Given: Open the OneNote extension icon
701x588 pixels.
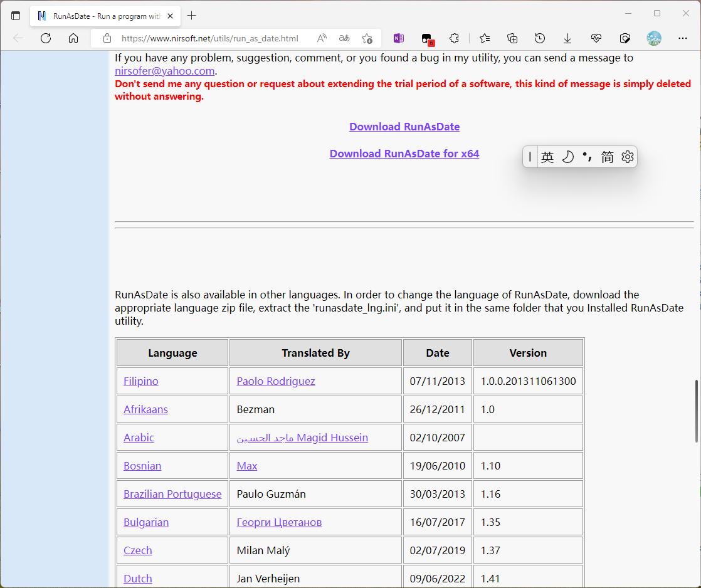Looking at the screenshot, I should point(399,38).
